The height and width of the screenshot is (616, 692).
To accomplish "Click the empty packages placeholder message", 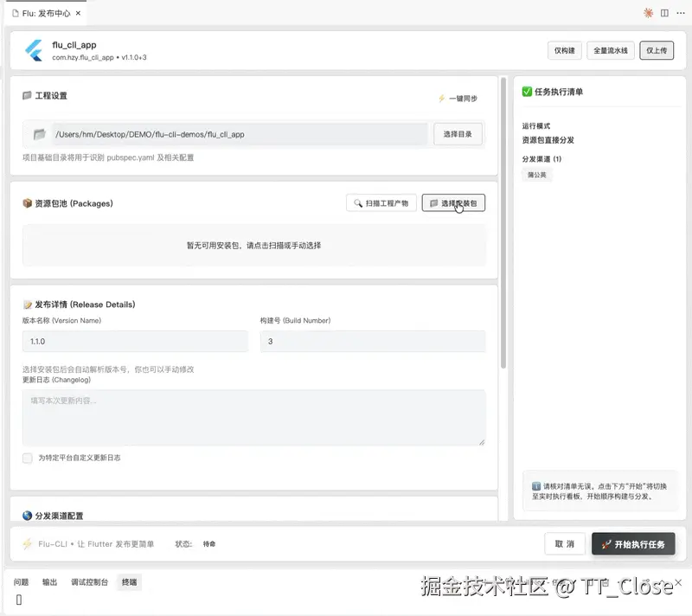I will click(253, 246).
